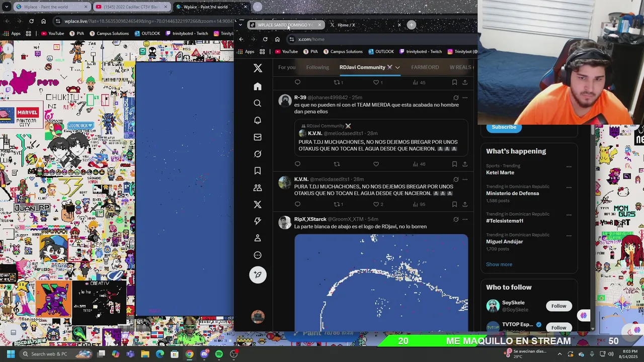Open Messages envelope in the X sidebar
This screenshot has height=362, width=644.
(x=258, y=137)
